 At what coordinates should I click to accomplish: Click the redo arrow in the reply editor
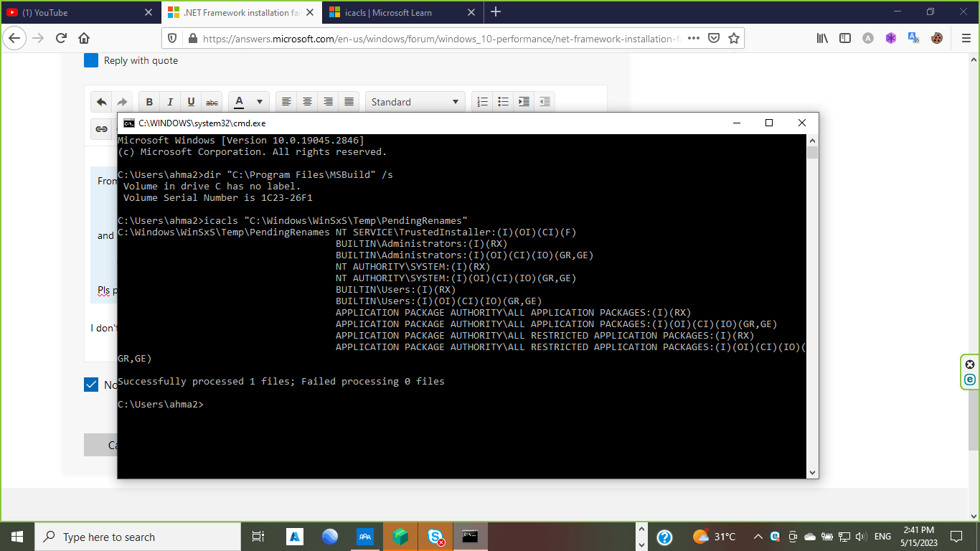point(122,102)
